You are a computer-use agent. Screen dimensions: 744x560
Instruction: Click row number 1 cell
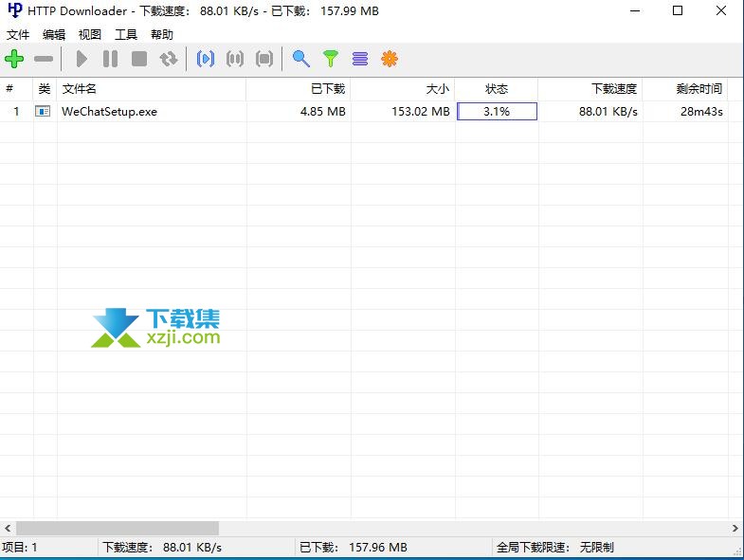point(17,112)
